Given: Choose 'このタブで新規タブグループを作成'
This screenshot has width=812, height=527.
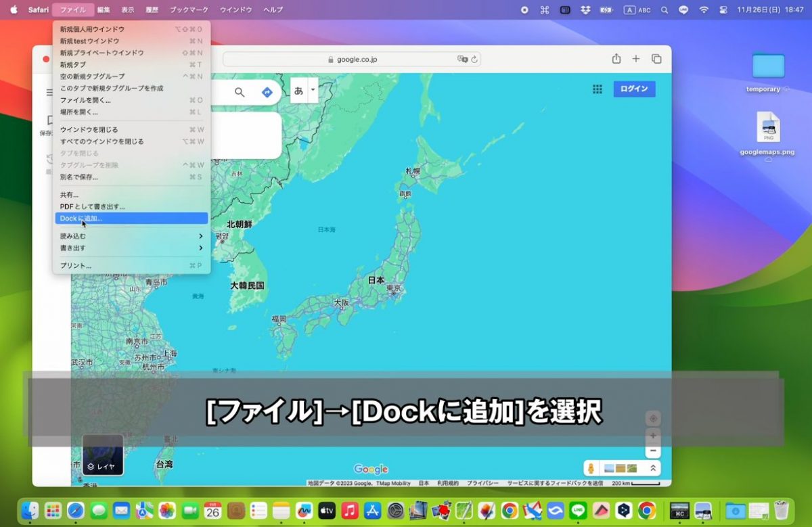Looking at the screenshot, I should (x=131, y=89).
